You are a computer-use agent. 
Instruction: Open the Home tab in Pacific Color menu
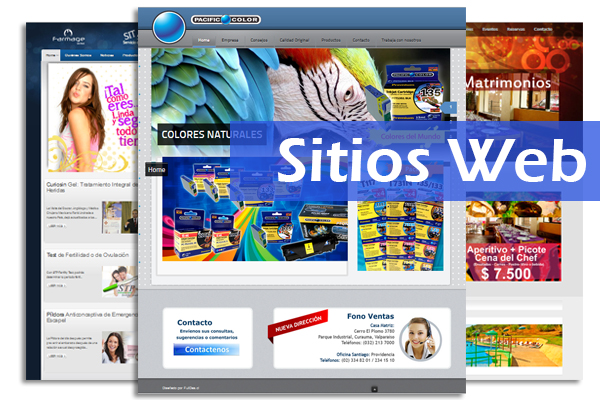pos(204,40)
